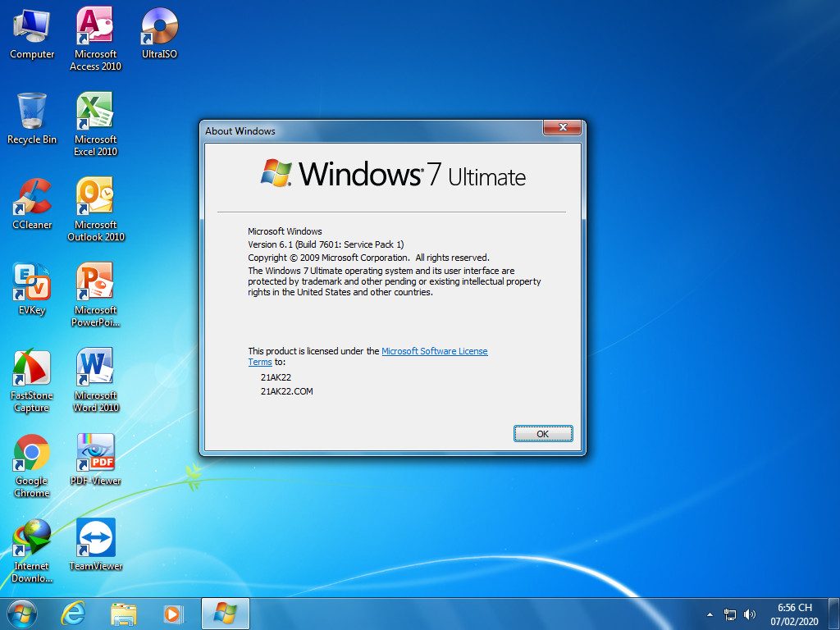Select the TeamViewer desktop shortcut
The height and width of the screenshot is (630, 840).
coord(95,545)
